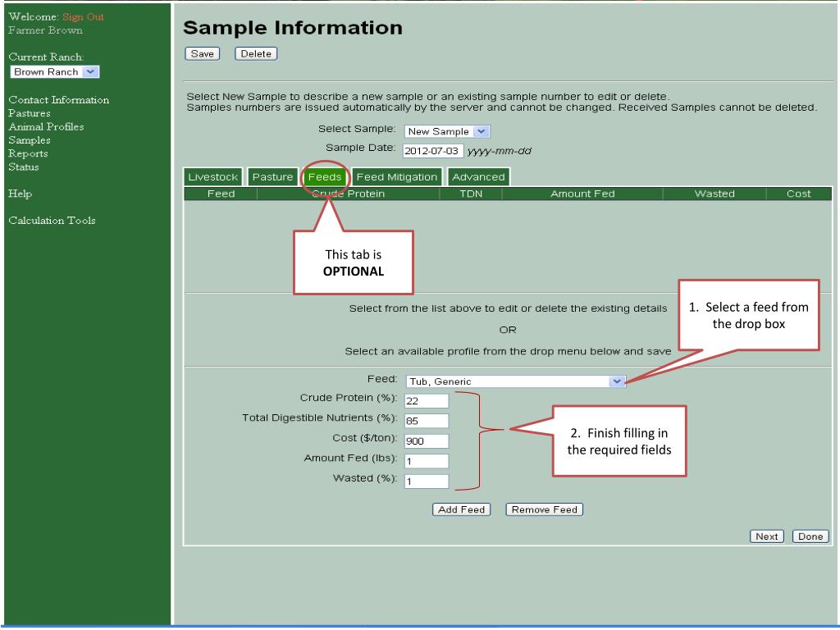Click the Done button
The width and height of the screenshot is (840, 630).
(x=810, y=536)
